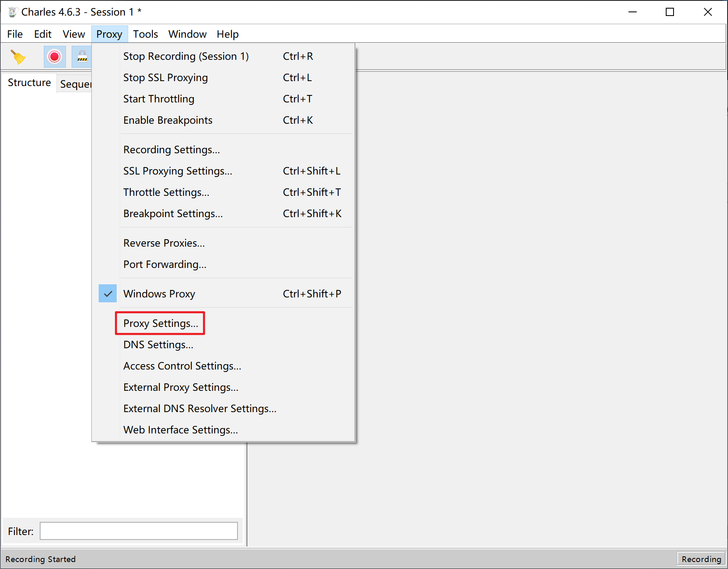Open Recording Settings...
This screenshot has height=569, width=728.
(223, 150)
